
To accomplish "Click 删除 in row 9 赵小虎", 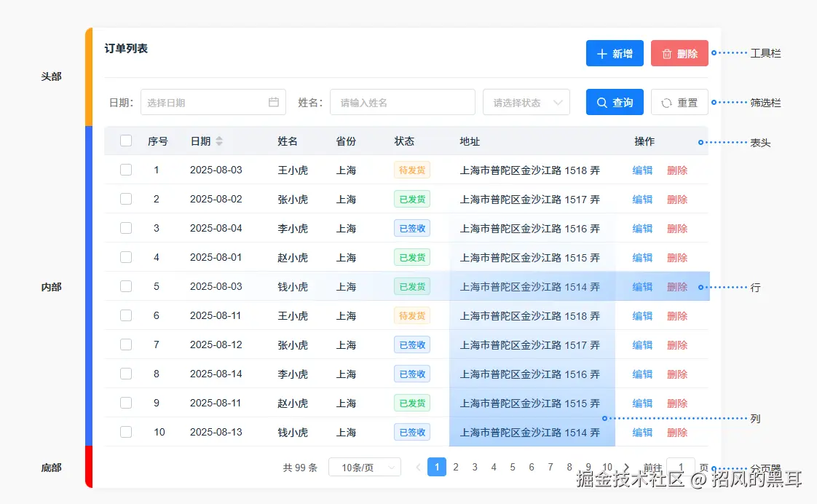I will pyautogui.click(x=677, y=403).
